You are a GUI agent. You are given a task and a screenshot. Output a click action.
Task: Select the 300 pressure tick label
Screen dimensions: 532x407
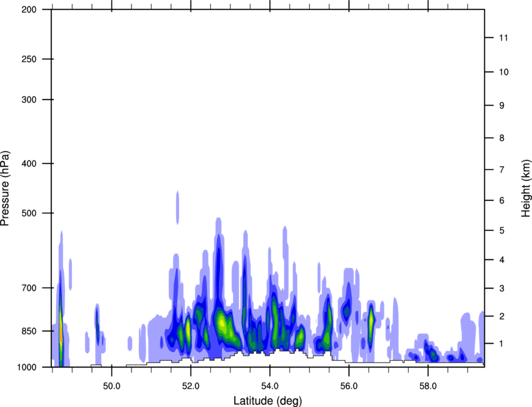coord(29,100)
